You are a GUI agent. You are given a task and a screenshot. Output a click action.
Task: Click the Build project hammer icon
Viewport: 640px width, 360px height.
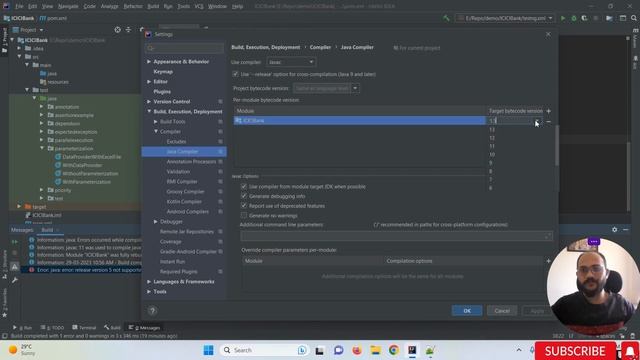pyautogui.click(x=446, y=18)
